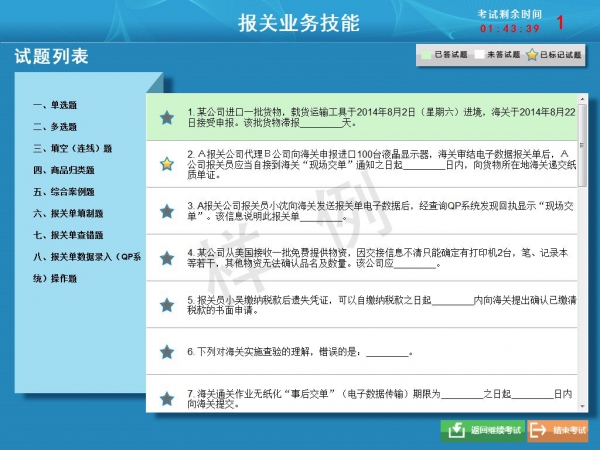
Task: Mark question 3 with its star icon
Action: point(167,211)
